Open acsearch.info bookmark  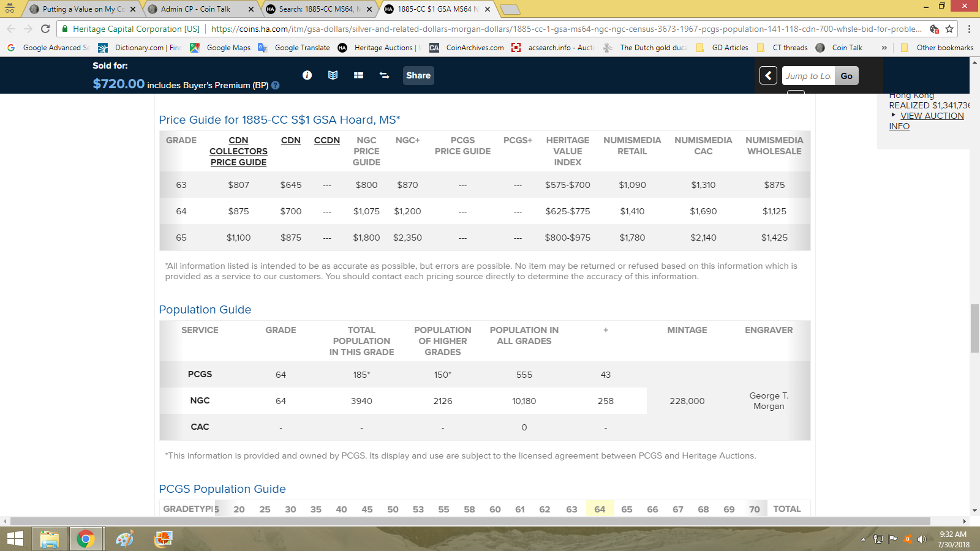pos(553,48)
